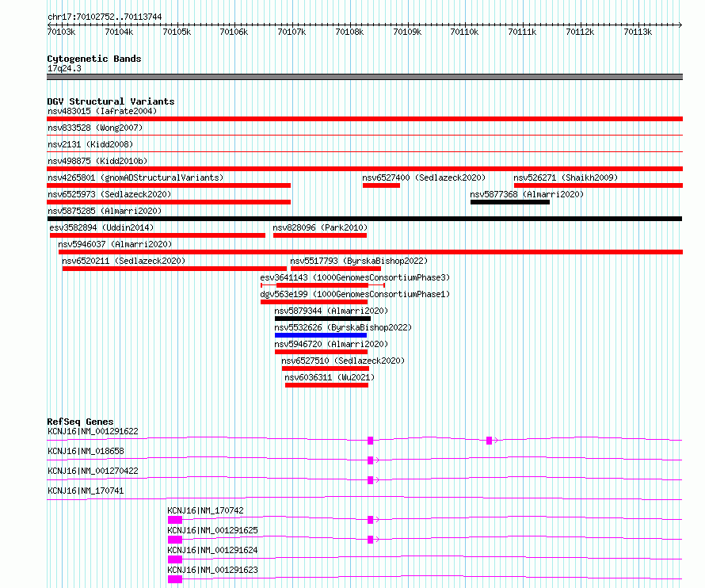Open the nsv2131 (Kidd2008) variant entry
This screenshot has width=705, height=588.
coord(90,144)
